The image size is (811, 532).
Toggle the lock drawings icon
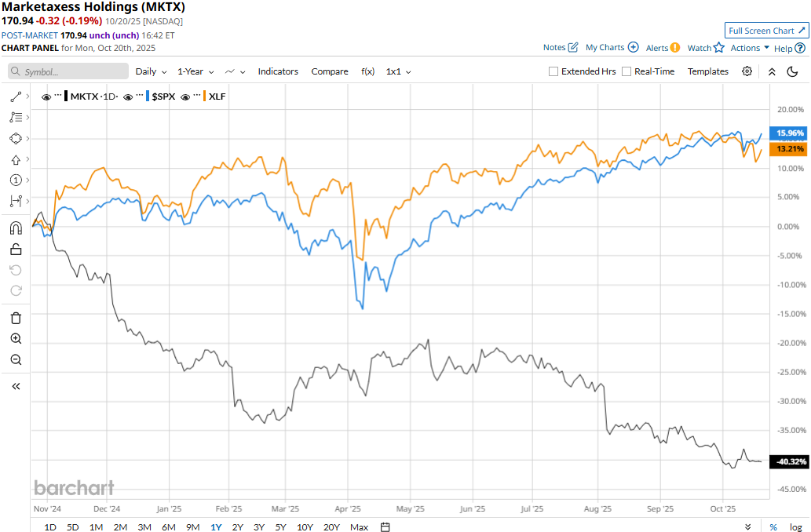tap(16, 250)
